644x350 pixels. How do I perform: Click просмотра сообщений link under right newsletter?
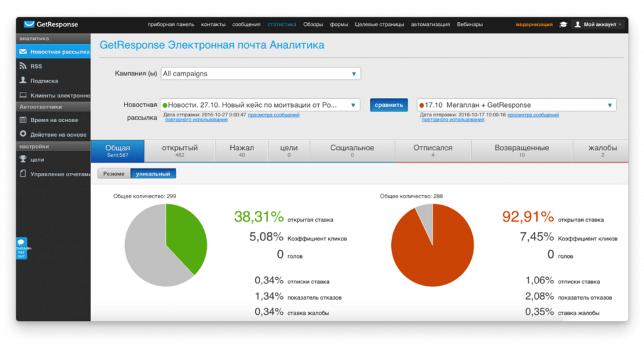coord(533,115)
